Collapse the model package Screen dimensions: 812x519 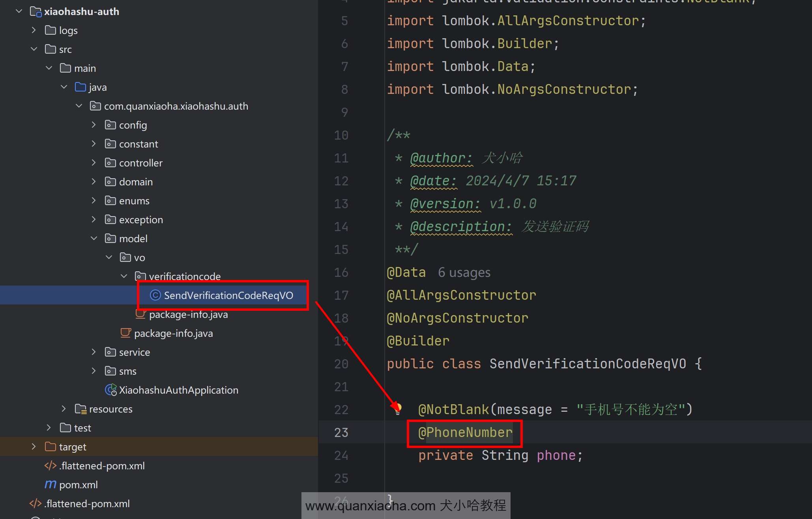[94, 239]
